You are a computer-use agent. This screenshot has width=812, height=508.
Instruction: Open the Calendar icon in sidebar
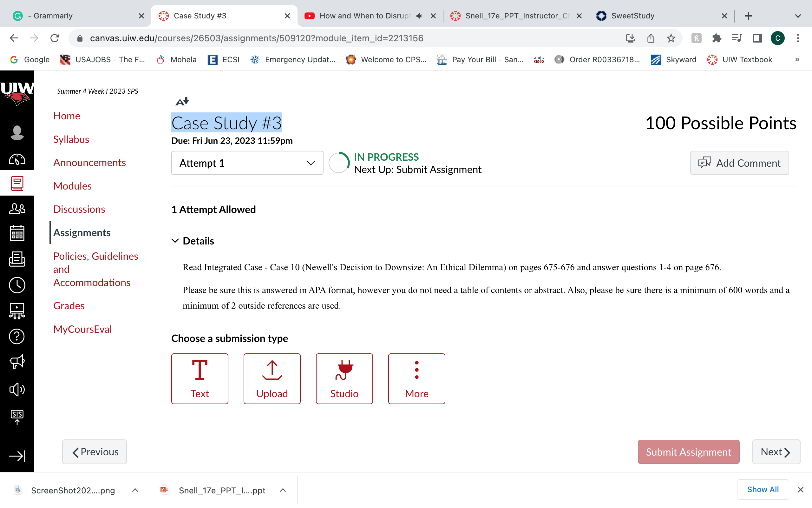point(17,233)
